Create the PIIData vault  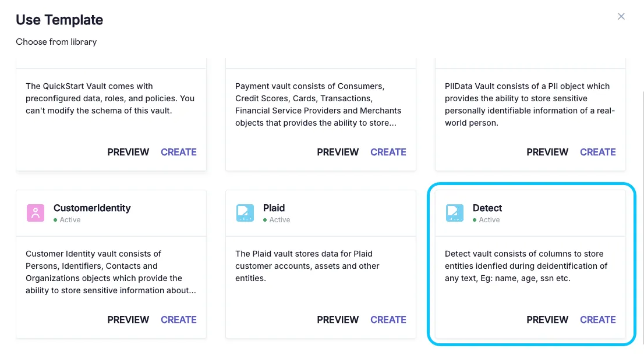point(598,152)
